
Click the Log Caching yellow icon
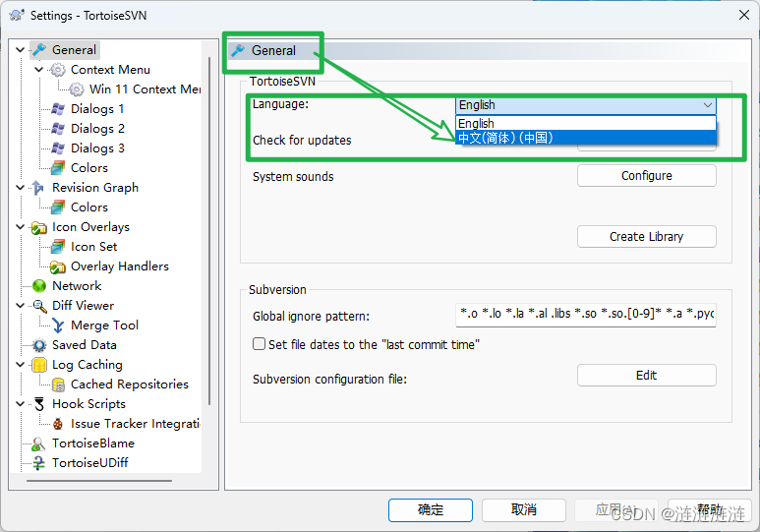pos(38,365)
